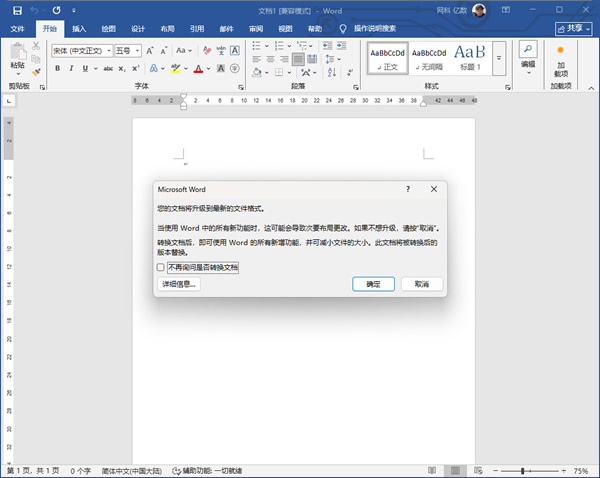Apply the No Spacing style
This screenshot has height=478, width=600.
pyautogui.click(x=429, y=58)
